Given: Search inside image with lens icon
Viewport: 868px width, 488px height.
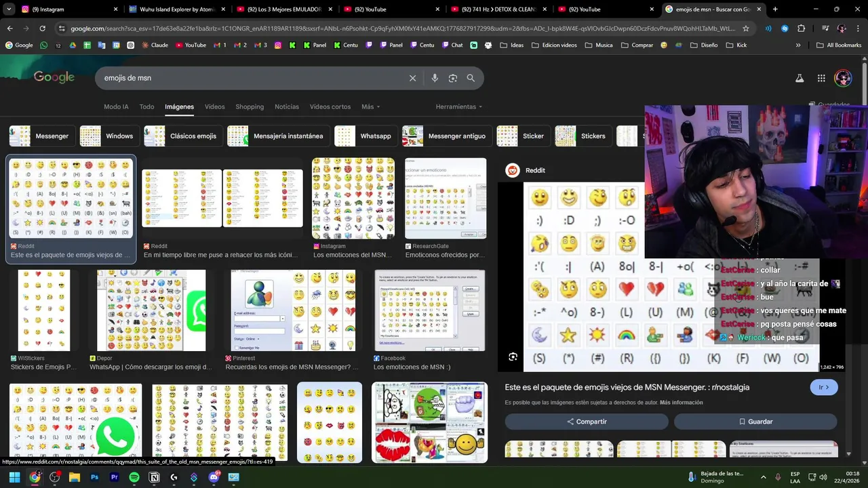Looking at the screenshot, I should pyautogui.click(x=513, y=357).
